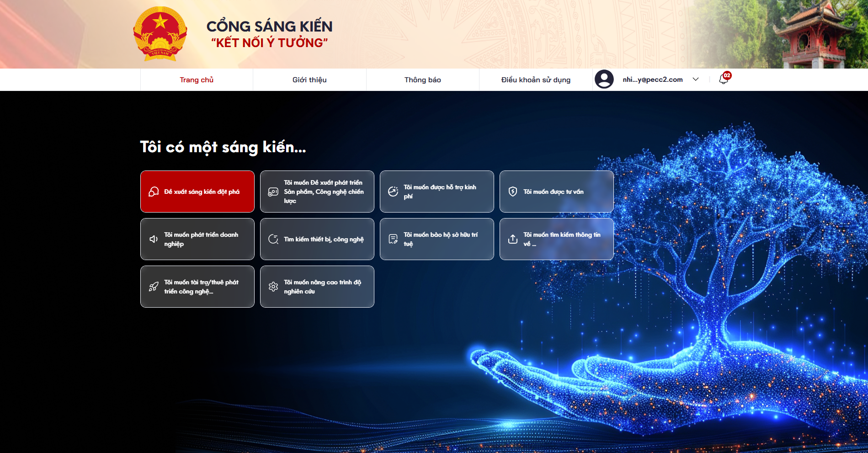
Task: Click the shield icon in consulting card
Action: 513,192
